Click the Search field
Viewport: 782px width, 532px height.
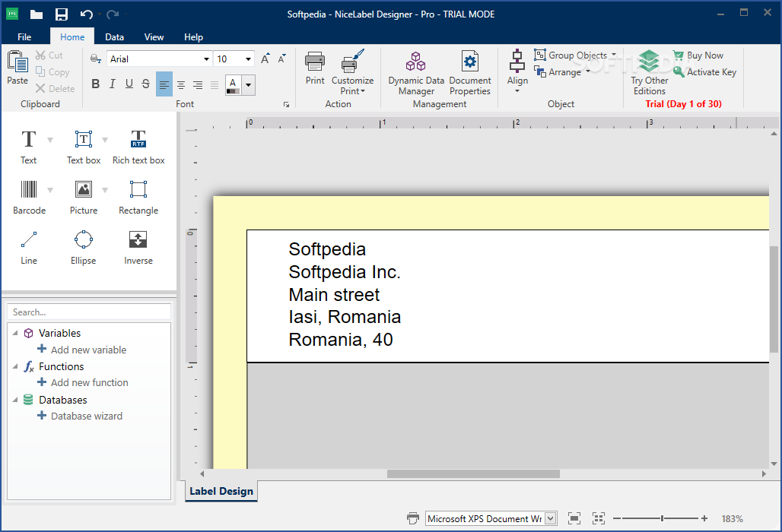click(89, 312)
